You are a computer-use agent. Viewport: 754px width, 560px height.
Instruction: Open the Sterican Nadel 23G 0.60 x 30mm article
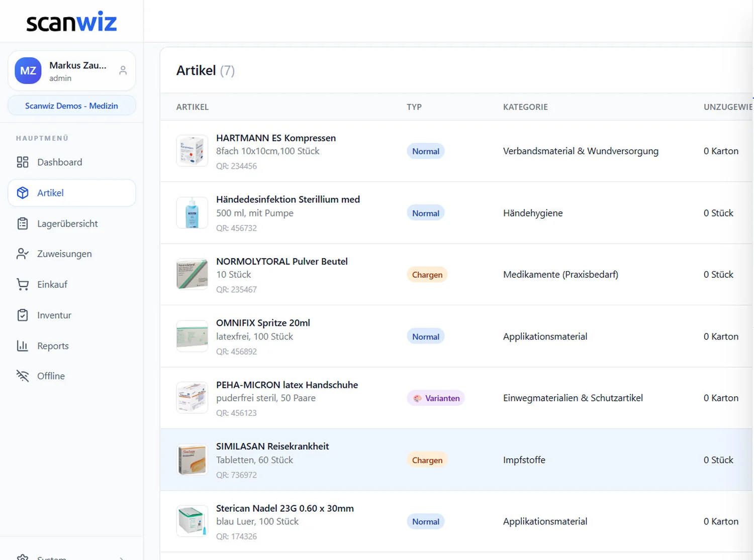click(x=285, y=508)
